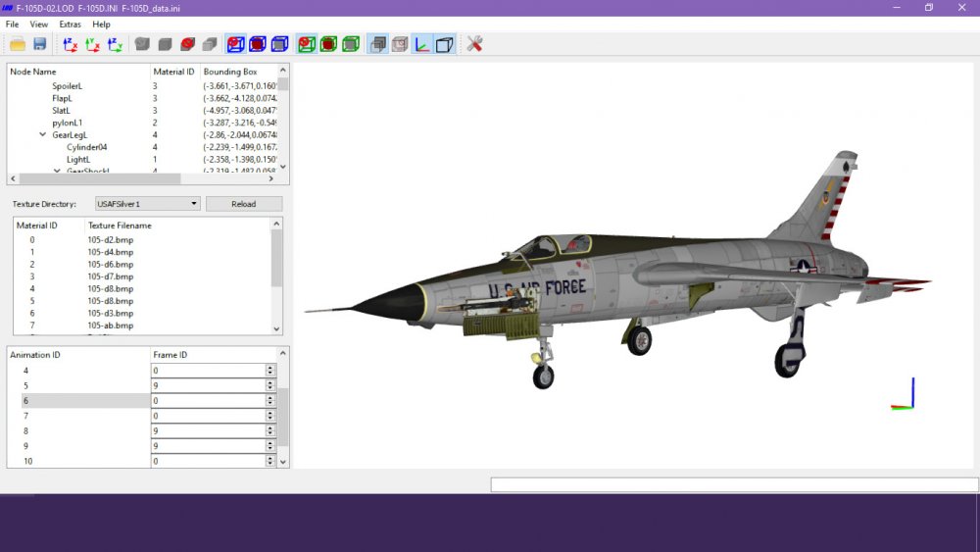Click down arrow of texture list scrollbar
The width and height of the screenshot is (980, 552).
point(277,328)
